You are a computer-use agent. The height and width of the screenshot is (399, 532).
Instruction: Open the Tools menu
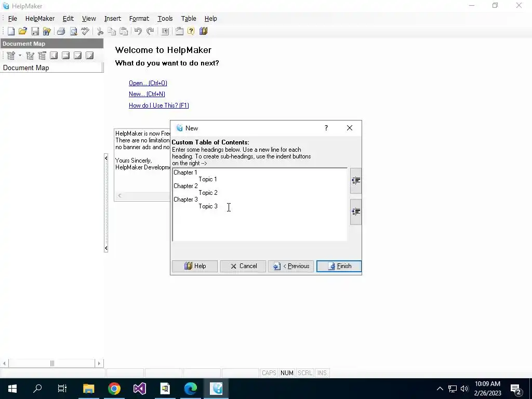165,19
